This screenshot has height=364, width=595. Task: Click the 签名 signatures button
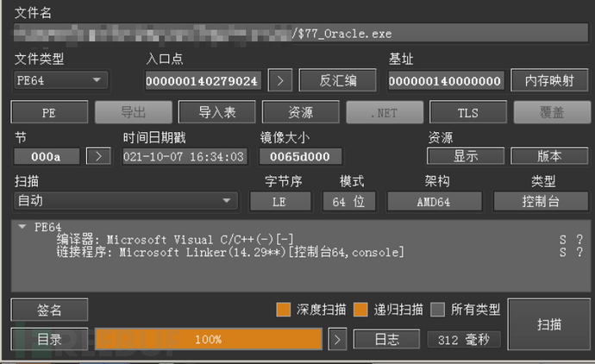(x=49, y=310)
